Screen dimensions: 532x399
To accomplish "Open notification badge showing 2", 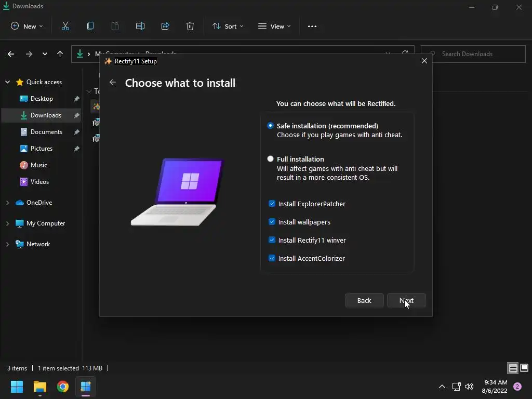I will click(x=517, y=387).
